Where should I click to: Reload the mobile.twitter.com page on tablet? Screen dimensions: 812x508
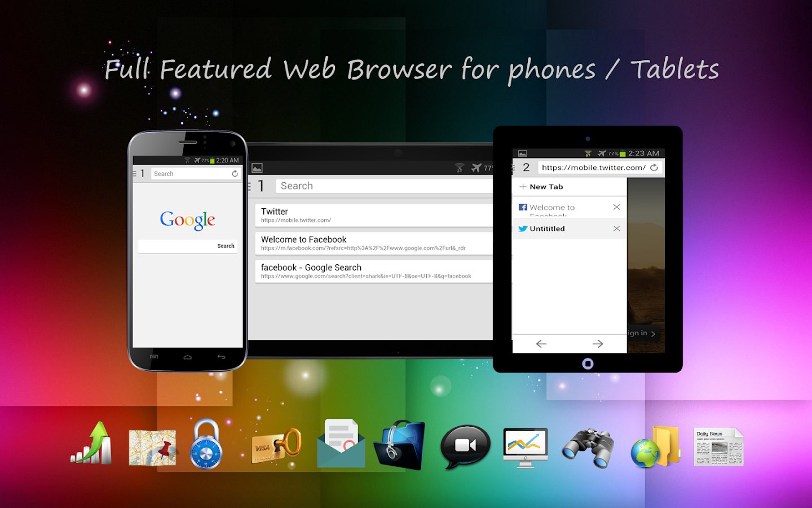click(654, 168)
